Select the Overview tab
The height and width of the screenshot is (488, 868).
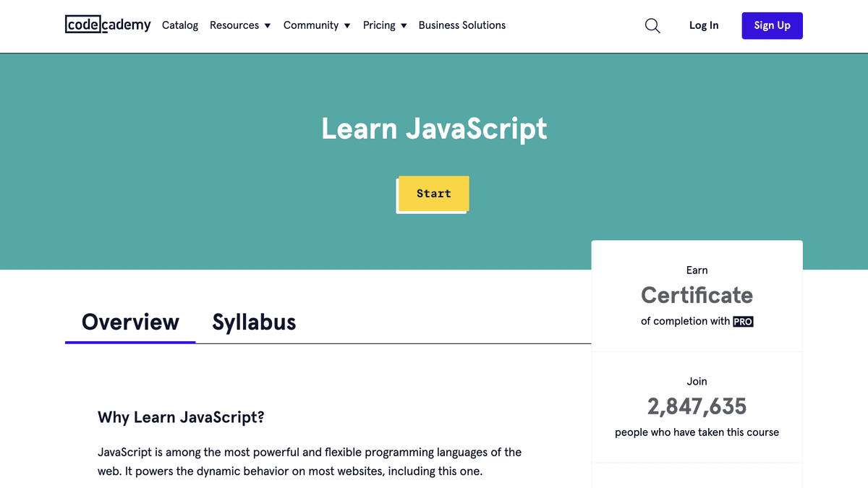pyautogui.click(x=130, y=322)
